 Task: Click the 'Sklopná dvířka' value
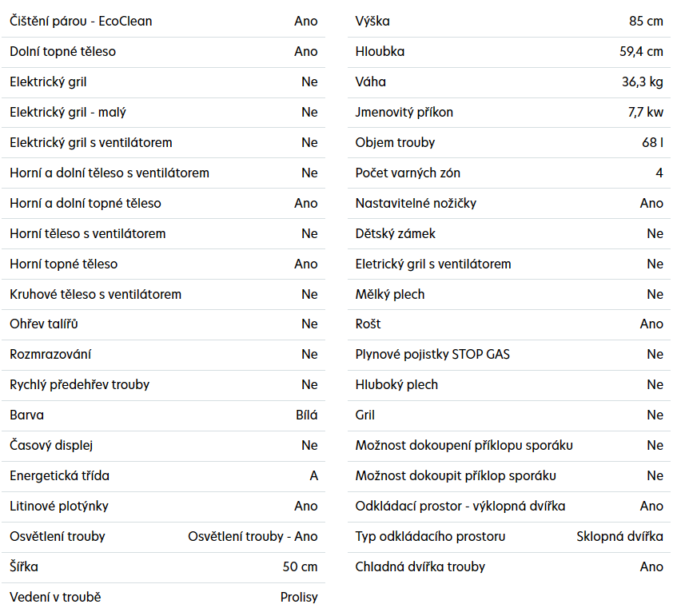(619, 537)
